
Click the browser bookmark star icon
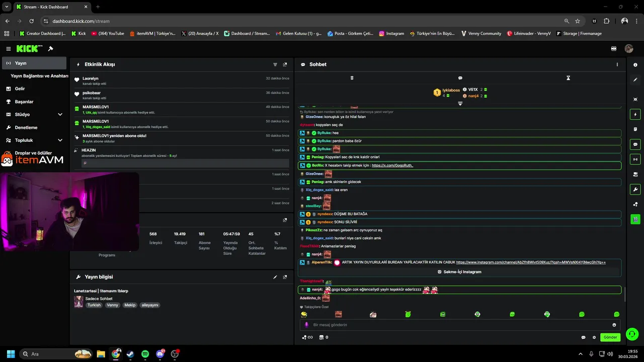(578, 21)
